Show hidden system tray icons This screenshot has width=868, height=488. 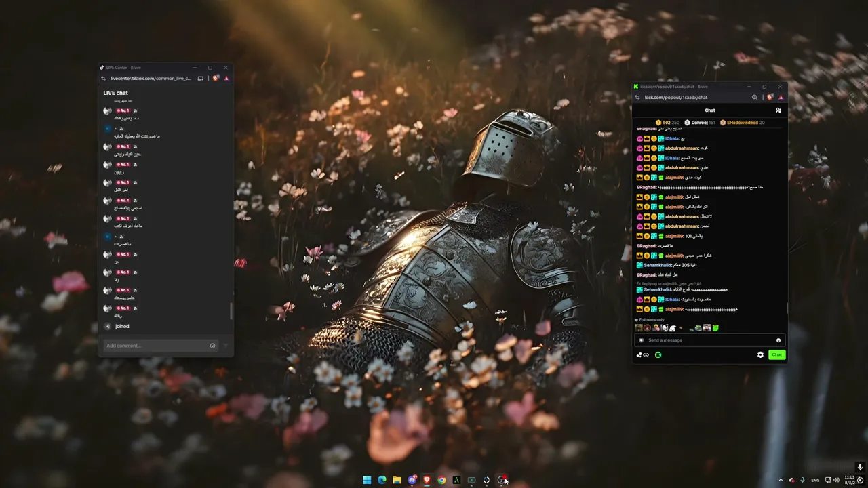[x=781, y=480]
